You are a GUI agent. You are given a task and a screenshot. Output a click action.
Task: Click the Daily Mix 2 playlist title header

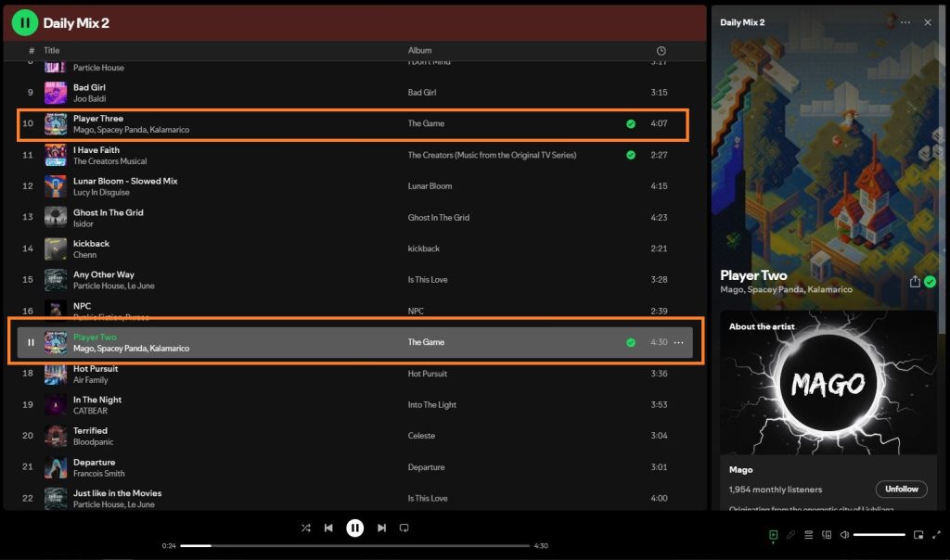[x=76, y=23]
